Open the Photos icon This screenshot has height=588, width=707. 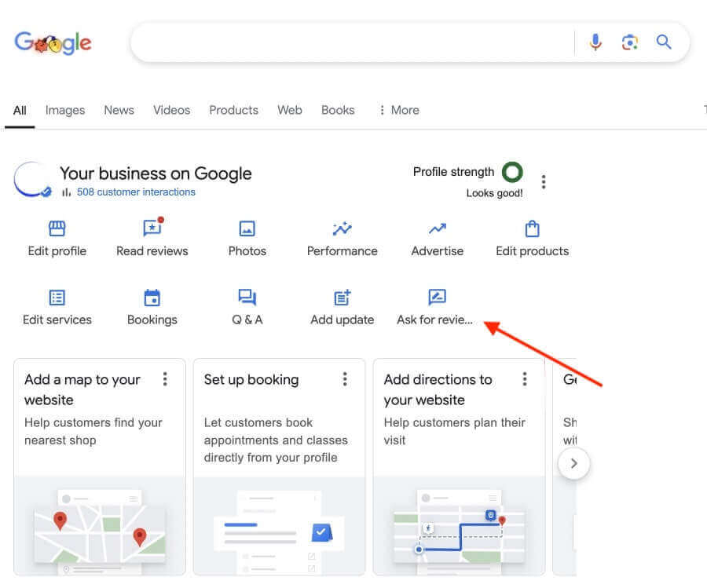247,229
